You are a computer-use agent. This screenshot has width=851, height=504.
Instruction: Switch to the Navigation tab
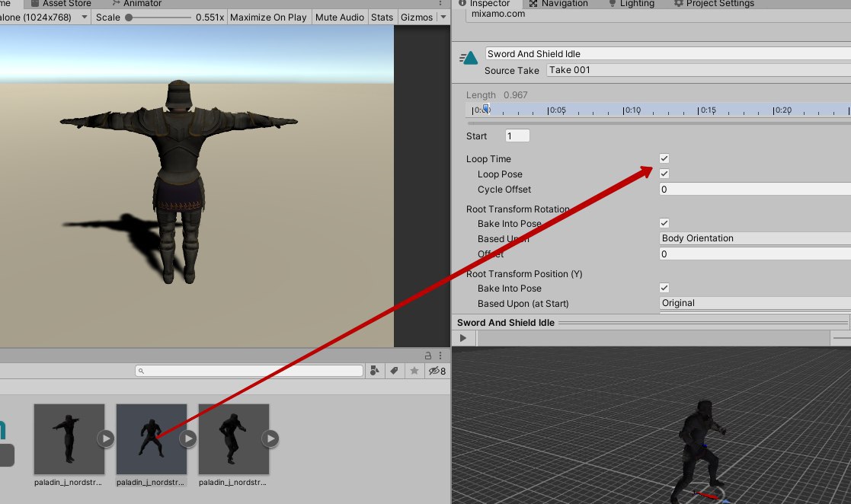(558, 3)
